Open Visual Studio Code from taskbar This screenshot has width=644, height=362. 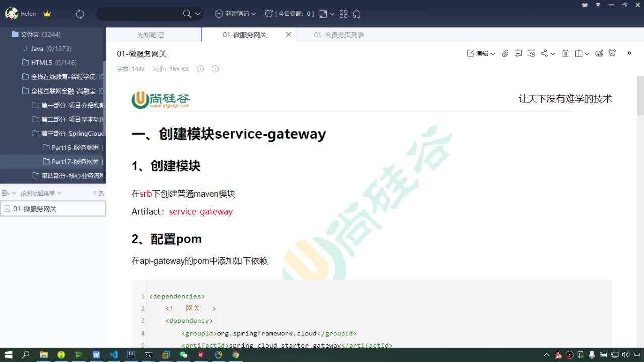point(114,355)
